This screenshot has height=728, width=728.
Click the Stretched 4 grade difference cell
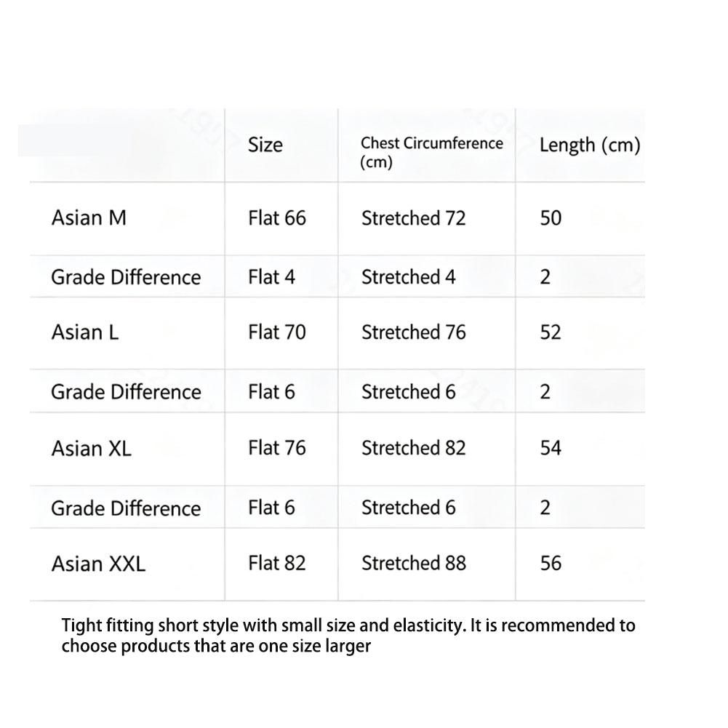point(409,277)
